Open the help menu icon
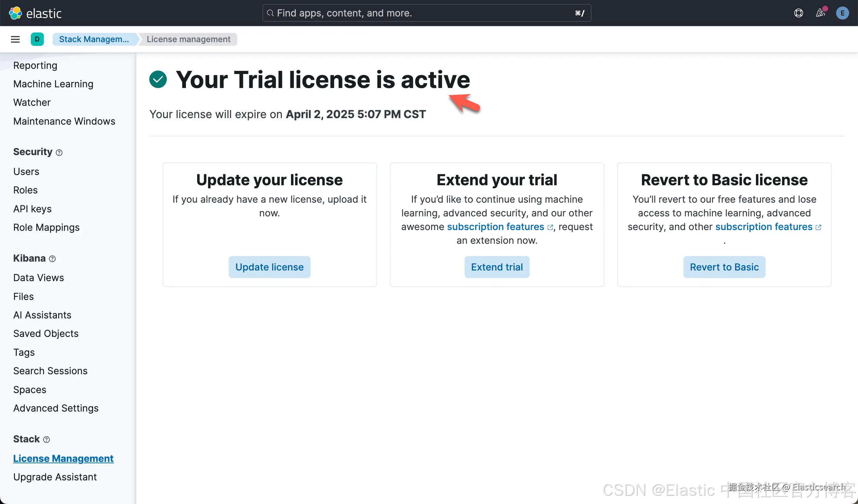This screenshot has width=858, height=504. (798, 13)
